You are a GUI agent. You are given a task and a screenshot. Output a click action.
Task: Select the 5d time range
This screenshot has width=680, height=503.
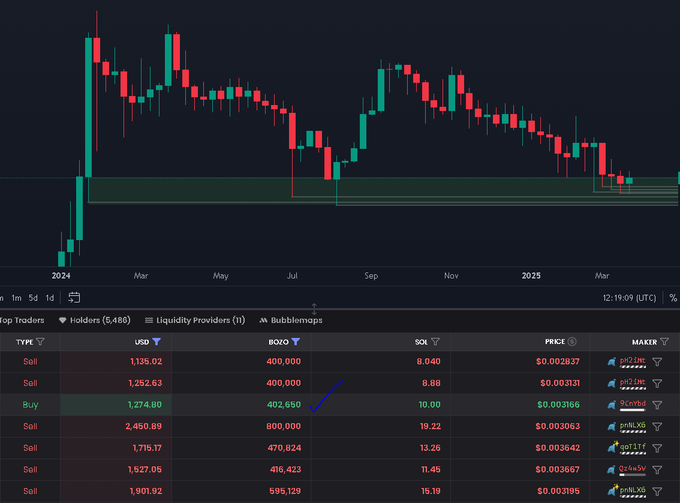click(33, 297)
